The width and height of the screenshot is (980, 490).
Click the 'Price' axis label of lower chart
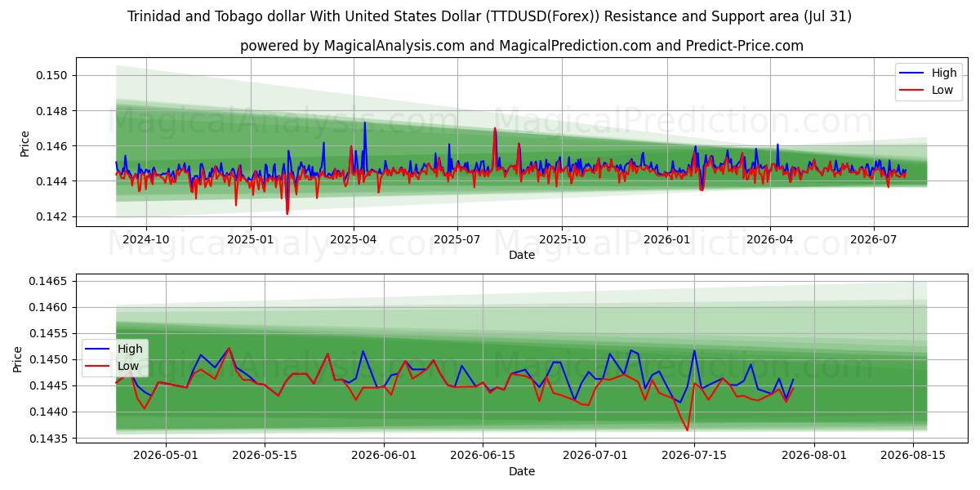tap(18, 359)
